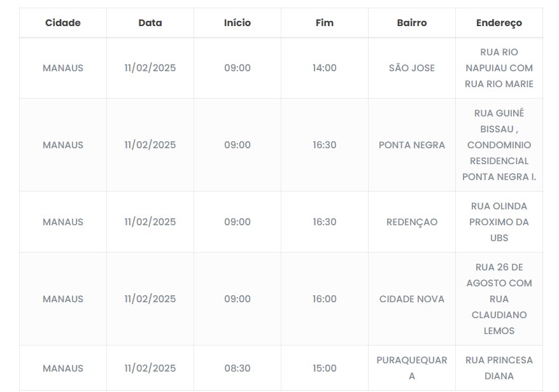
Task: Click the Endereço column header
Action: click(499, 23)
